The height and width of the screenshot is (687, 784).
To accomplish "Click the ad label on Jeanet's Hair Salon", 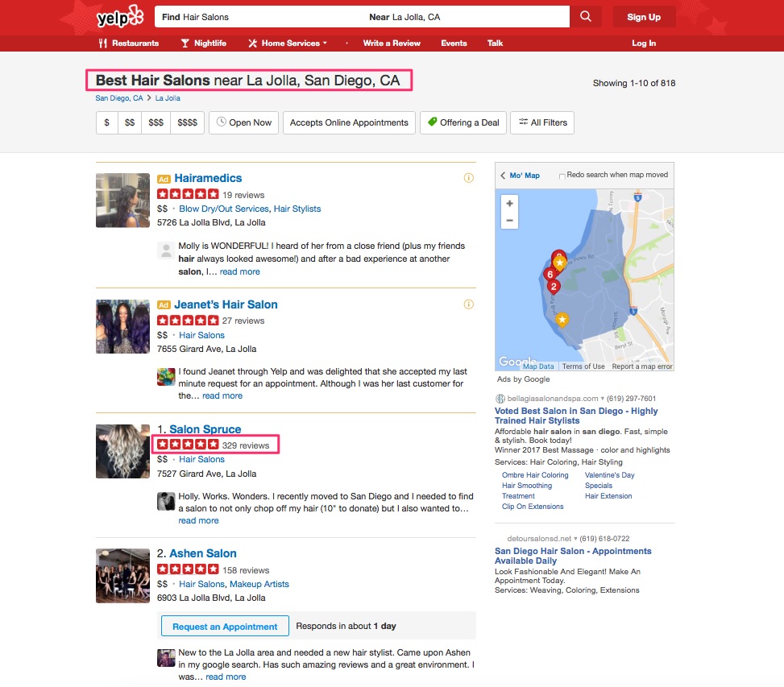I will tap(164, 304).
